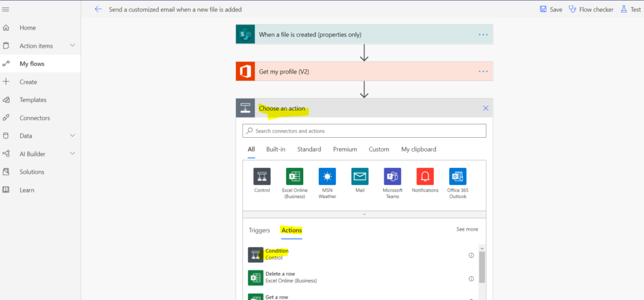The width and height of the screenshot is (644, 300).
Task: Switch to the Standard tab
Action: pyautogui.click(x=309, y=149)
